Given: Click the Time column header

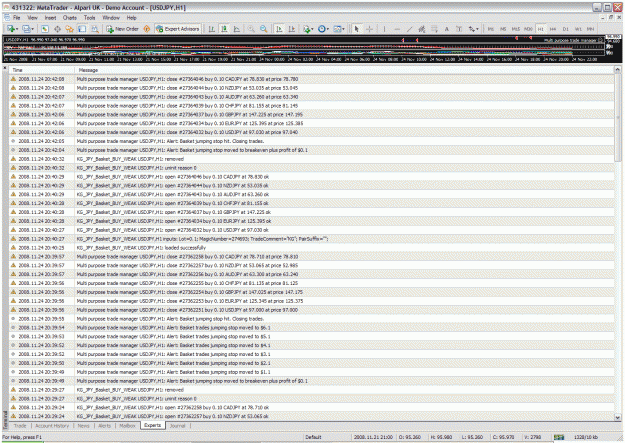Looking at the screenshot, I should point(41,70).
